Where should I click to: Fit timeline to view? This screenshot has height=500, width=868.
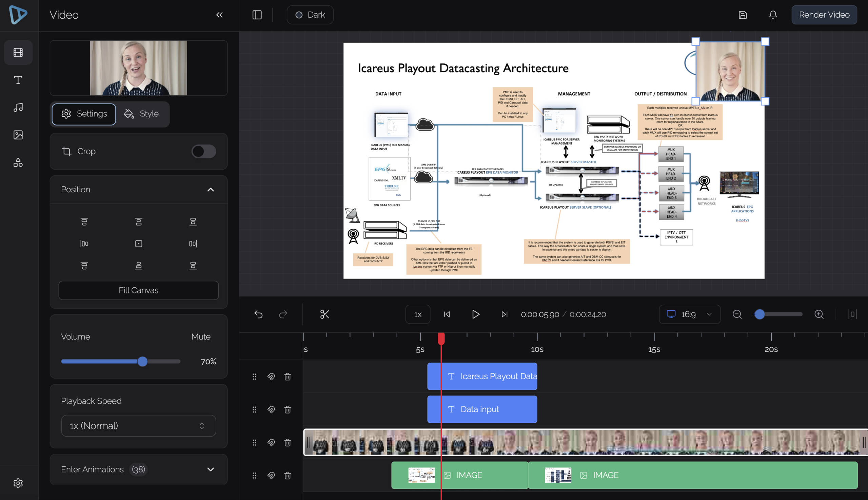(852, 314)
